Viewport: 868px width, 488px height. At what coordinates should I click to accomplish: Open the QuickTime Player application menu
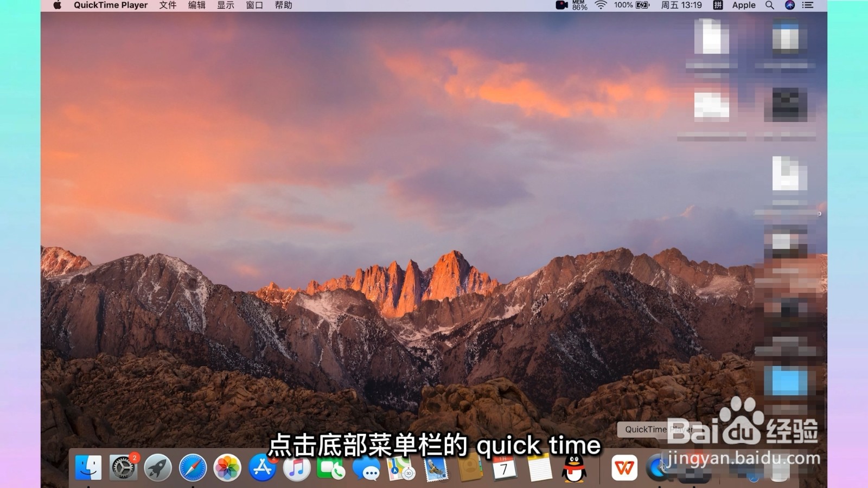(111, 5)
